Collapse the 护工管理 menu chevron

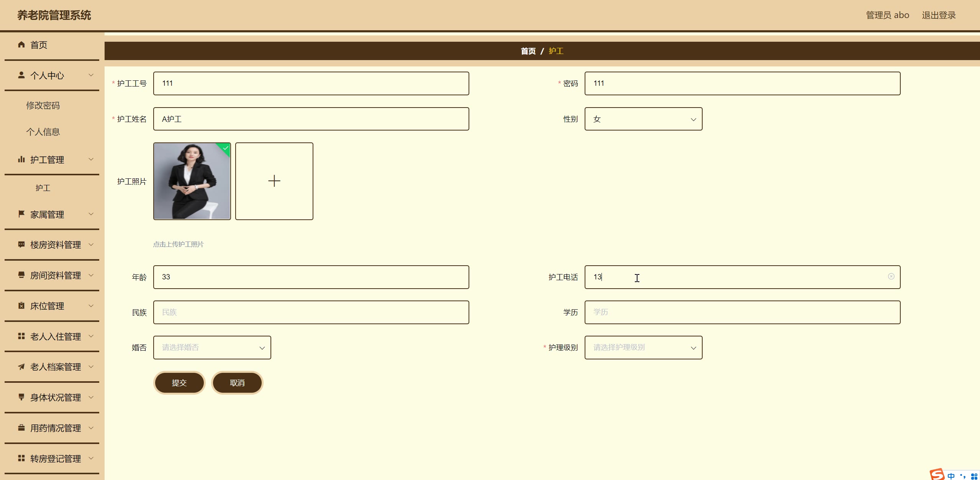point(91,159)
